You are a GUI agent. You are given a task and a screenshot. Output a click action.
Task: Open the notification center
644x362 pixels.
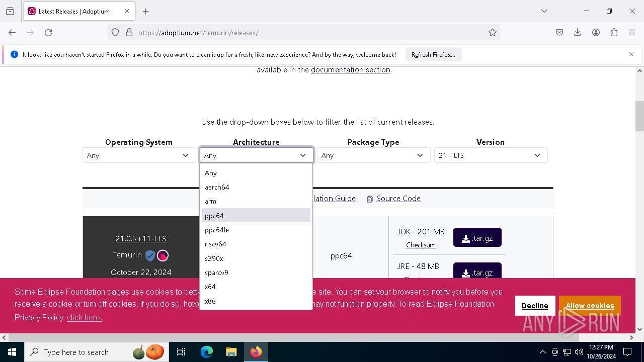[x=627, y=352]
